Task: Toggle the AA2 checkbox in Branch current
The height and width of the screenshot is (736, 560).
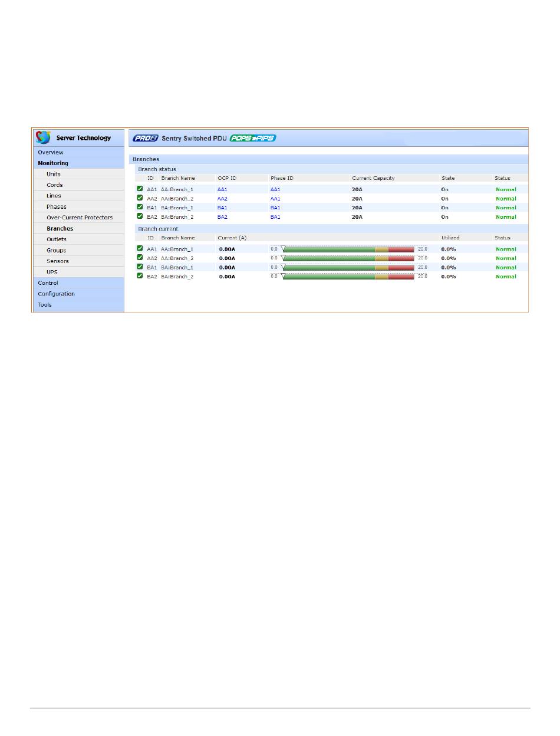Action: (x=140, y=258)
